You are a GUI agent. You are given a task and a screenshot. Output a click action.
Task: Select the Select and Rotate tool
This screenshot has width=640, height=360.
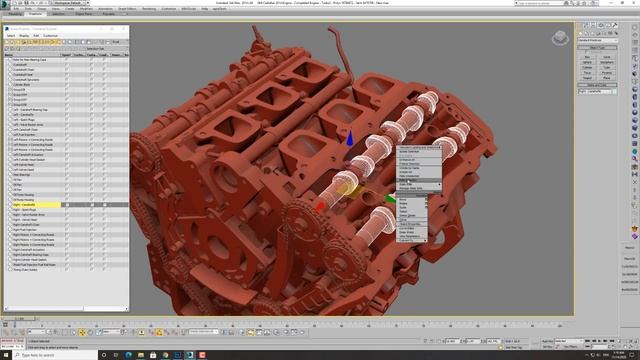point(90,332)
